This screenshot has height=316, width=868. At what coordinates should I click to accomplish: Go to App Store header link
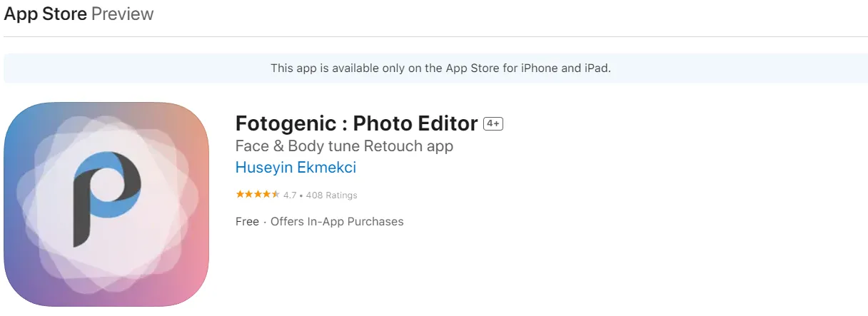click(45, 14)
